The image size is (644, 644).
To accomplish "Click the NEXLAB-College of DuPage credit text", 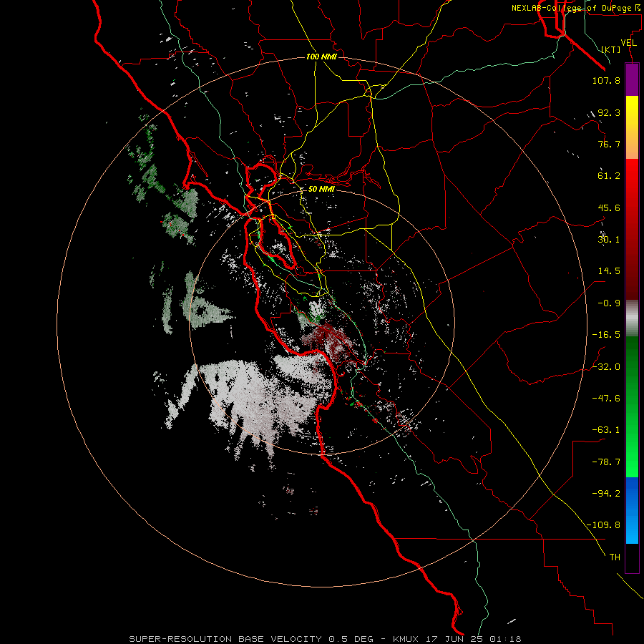I will point(575,8).
